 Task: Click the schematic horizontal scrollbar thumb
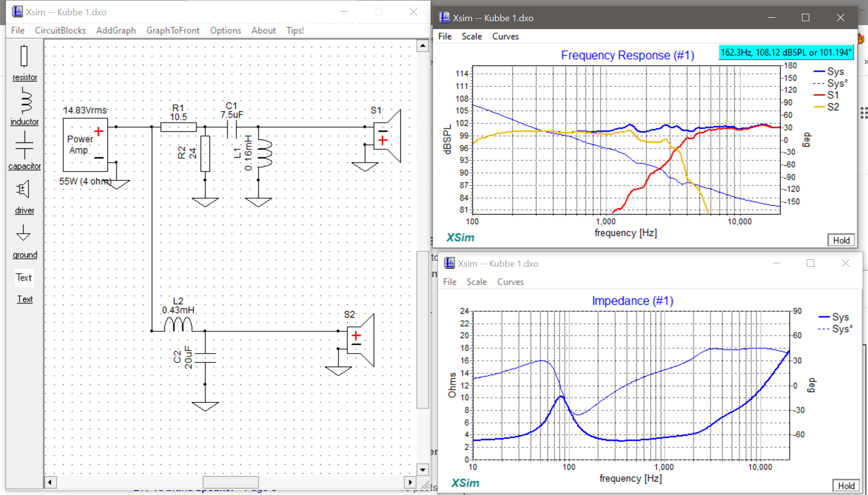pos(231,482)
